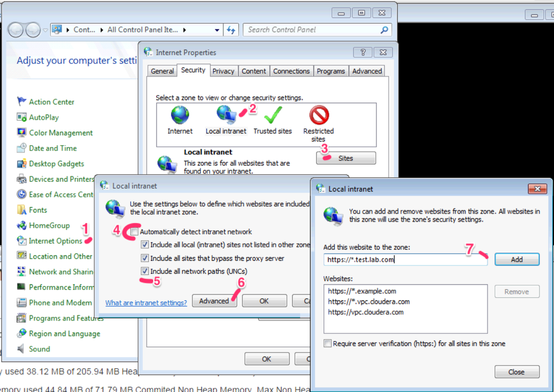This screenshot has height=392, width=554.
Task: Open the HomeGroup icon
Action: [22, 225]
